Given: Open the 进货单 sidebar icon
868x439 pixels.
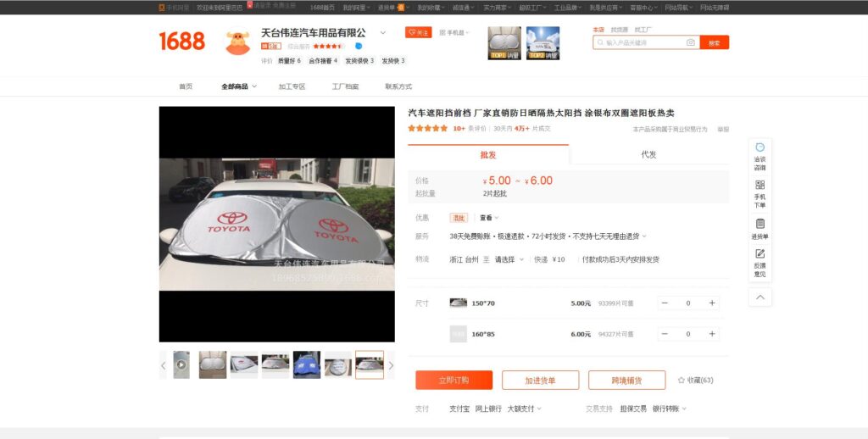Looking at the screenshot, I should [x=760, y=224].
